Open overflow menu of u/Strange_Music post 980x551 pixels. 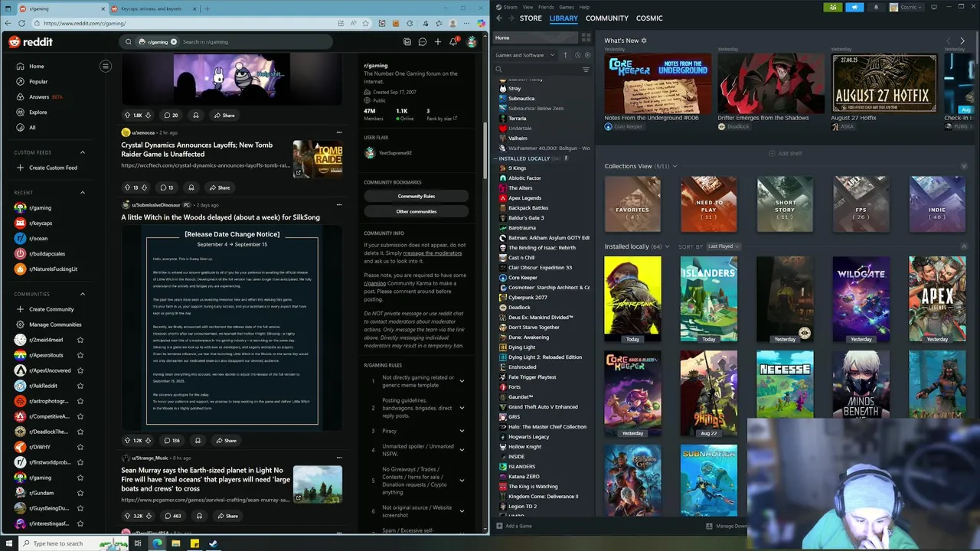(338, 458)
